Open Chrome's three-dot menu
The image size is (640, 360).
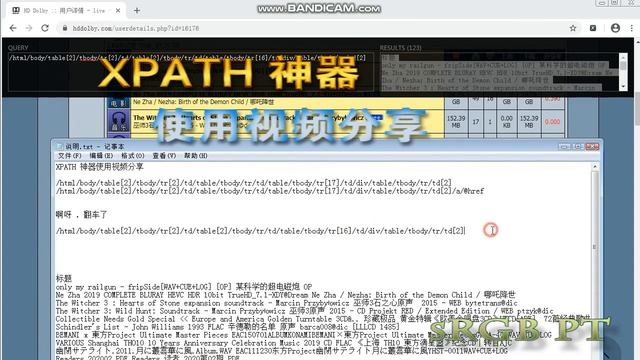[632, 28]
